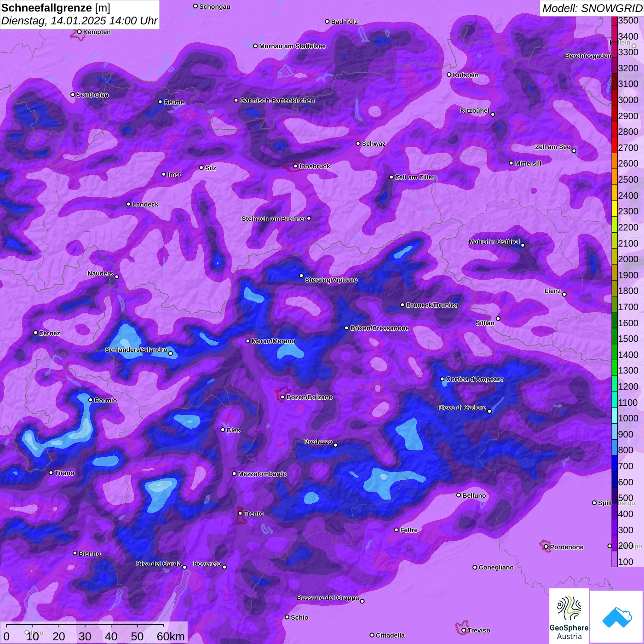Click the 'Sterzing/Vipiteno' label

click(331, 280)
